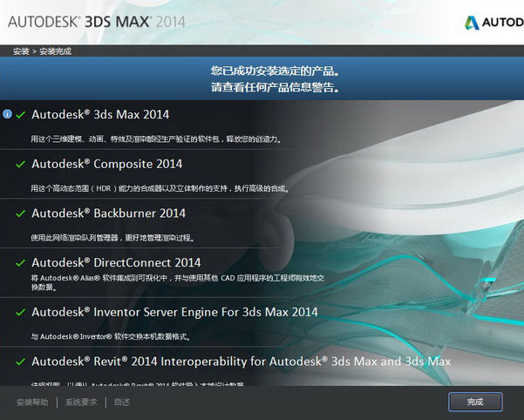Click the Autodesk logo in the header
The width and height of the screenshot is (524, 420).
494,23
